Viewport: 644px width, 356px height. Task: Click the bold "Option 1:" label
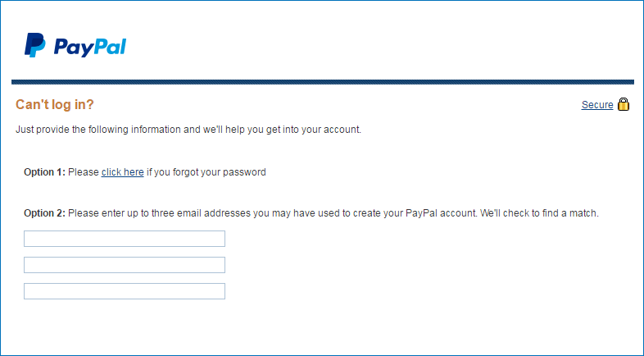pos(44,171)
